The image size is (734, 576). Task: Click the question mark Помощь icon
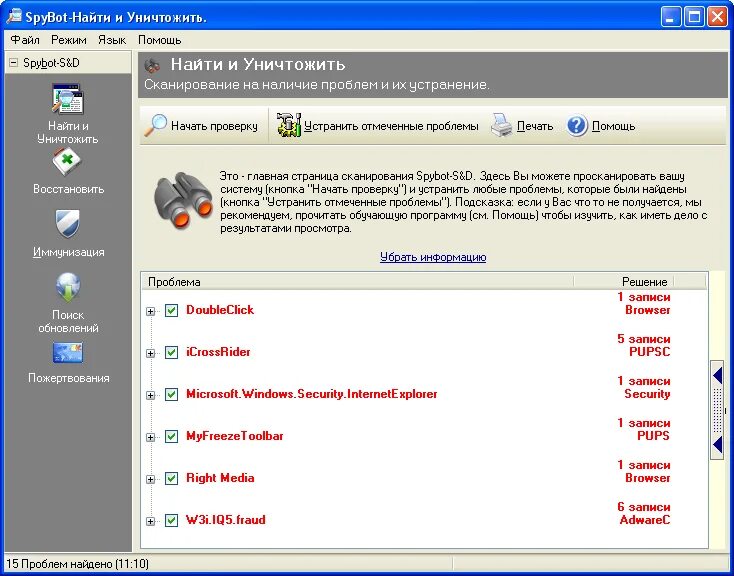pos(577,126)
